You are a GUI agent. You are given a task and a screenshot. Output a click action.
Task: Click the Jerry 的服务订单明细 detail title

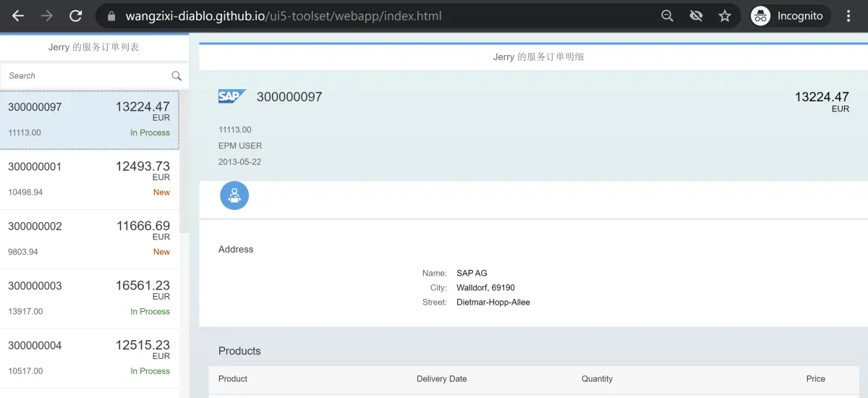point(538,56)
